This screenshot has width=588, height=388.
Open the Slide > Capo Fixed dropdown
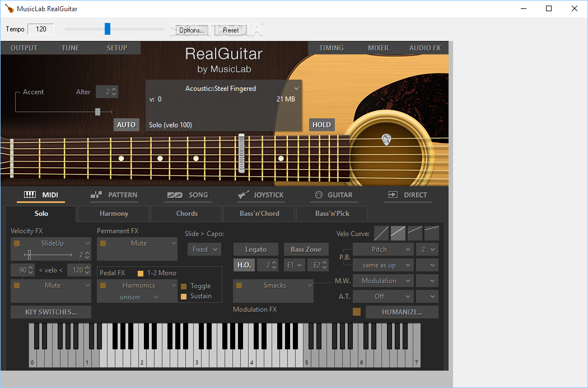[x=204, y=250]
